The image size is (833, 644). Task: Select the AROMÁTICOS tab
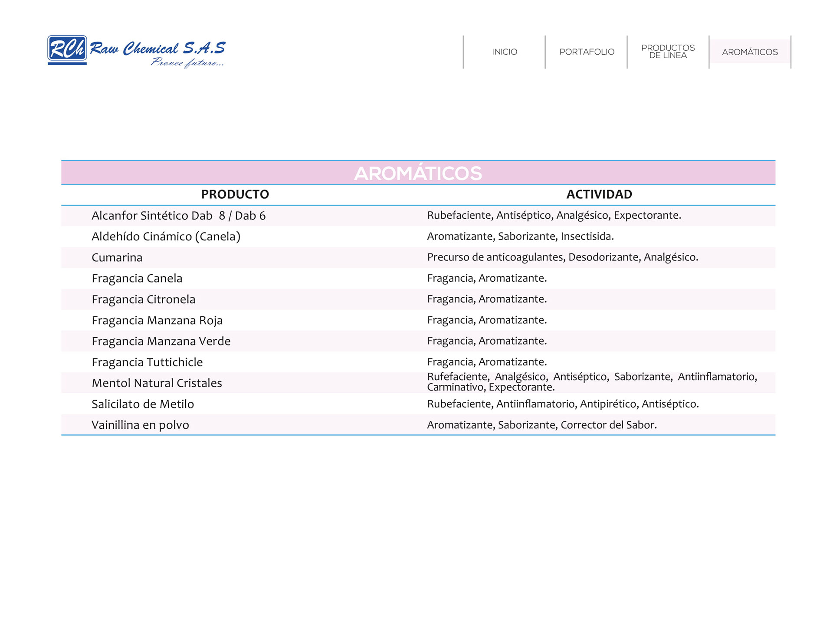point(750,52)
